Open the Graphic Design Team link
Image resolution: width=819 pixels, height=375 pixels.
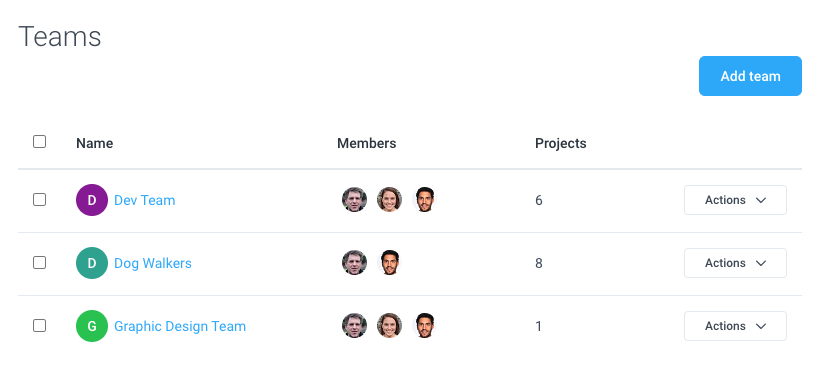click(180, 326)
